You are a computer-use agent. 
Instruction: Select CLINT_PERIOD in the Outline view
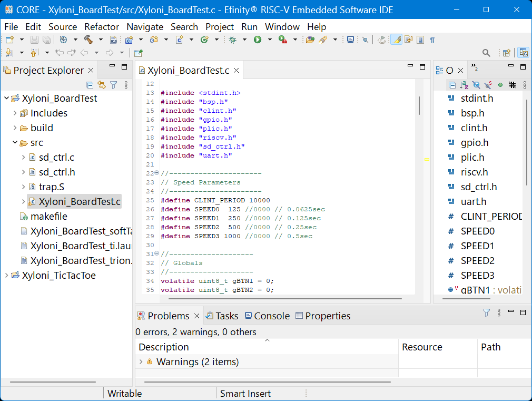(x=491, y=217)
